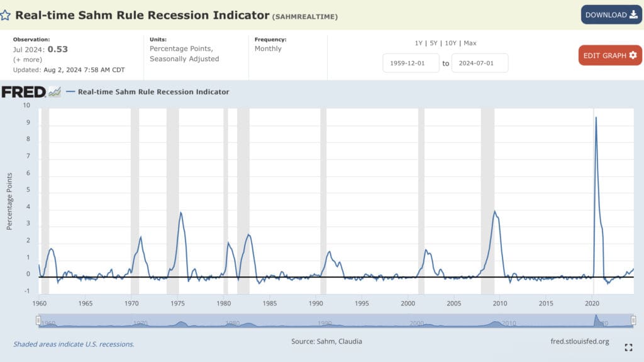Select the 1Y date range
644x362 pixels.
418,43
